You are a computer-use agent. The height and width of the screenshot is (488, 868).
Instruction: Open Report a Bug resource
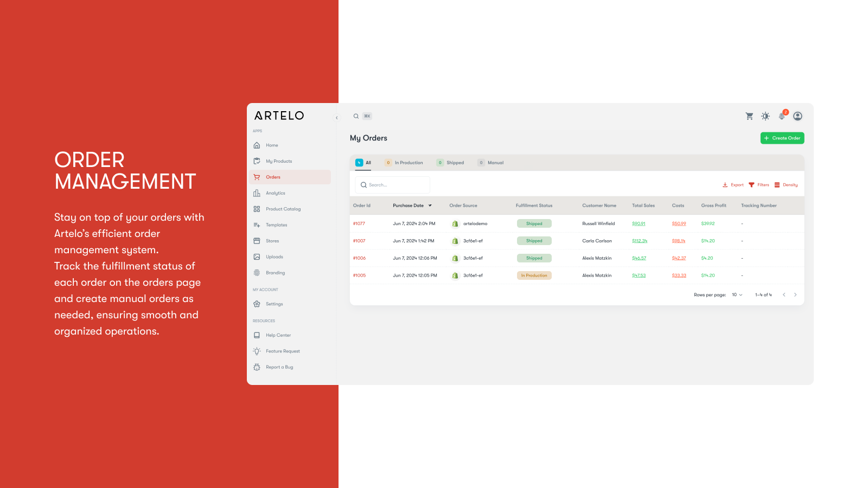pos(290,367)
